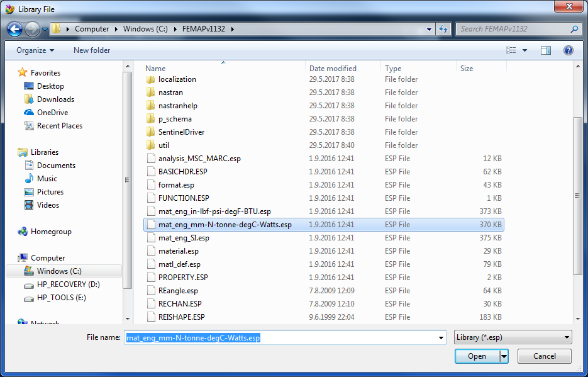Select material.esp file

324,251
